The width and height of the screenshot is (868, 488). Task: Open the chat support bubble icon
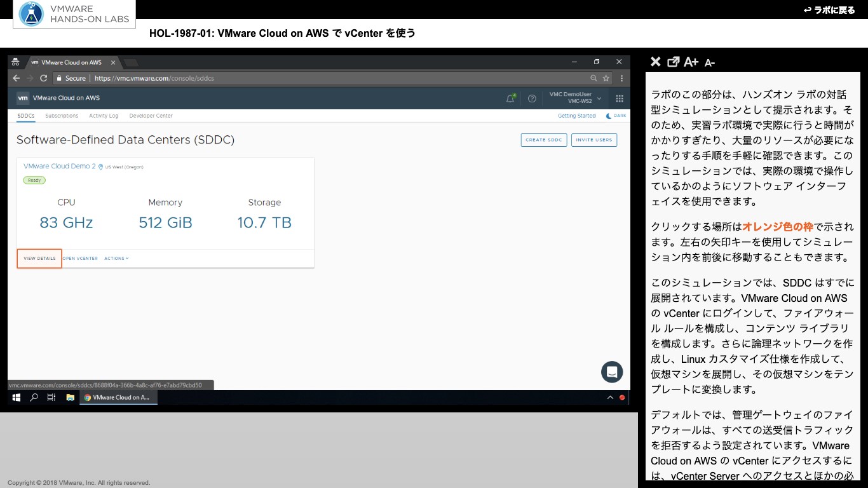tap(612, 372)
